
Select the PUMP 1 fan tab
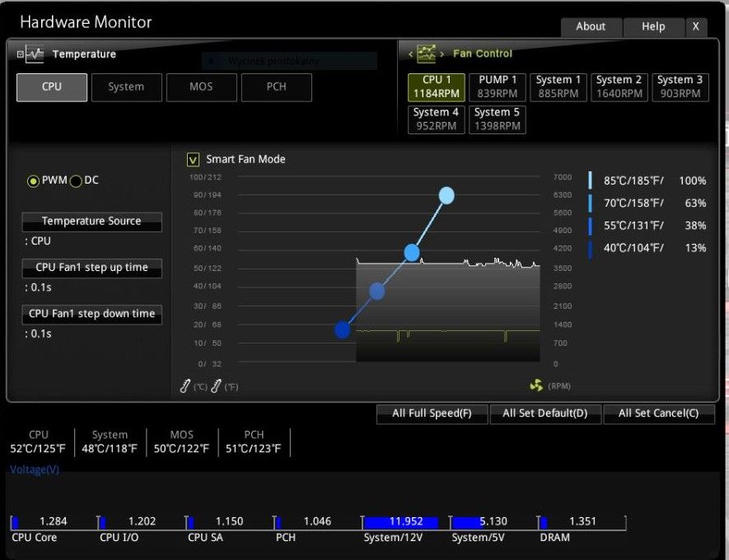(498, 87)
